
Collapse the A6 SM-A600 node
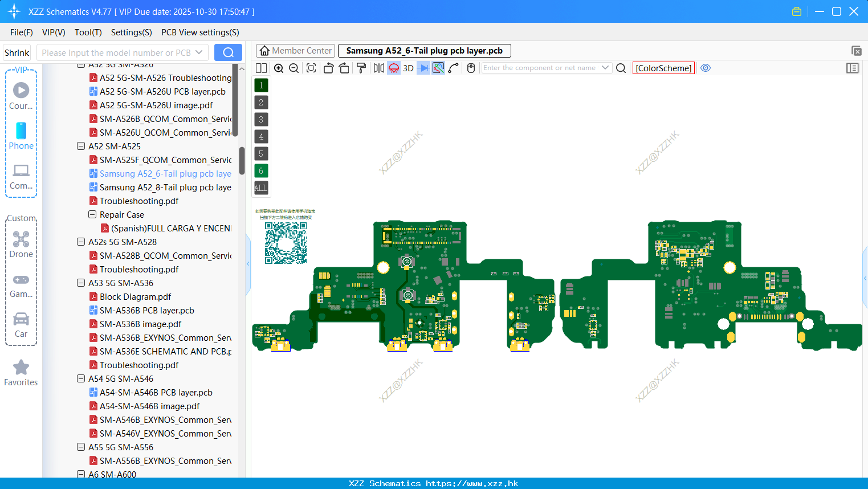coord(81,474)
